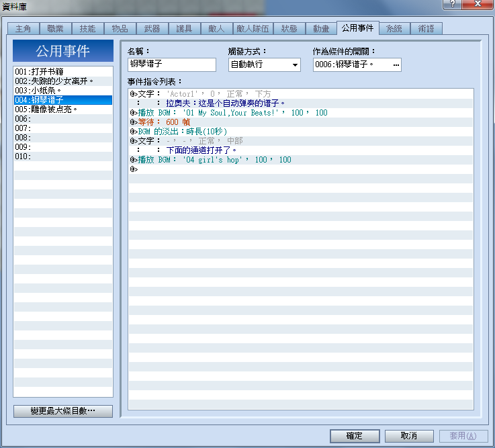Select empty common event slot 010
Screen dimensions: 495x448
click(63, 156)
